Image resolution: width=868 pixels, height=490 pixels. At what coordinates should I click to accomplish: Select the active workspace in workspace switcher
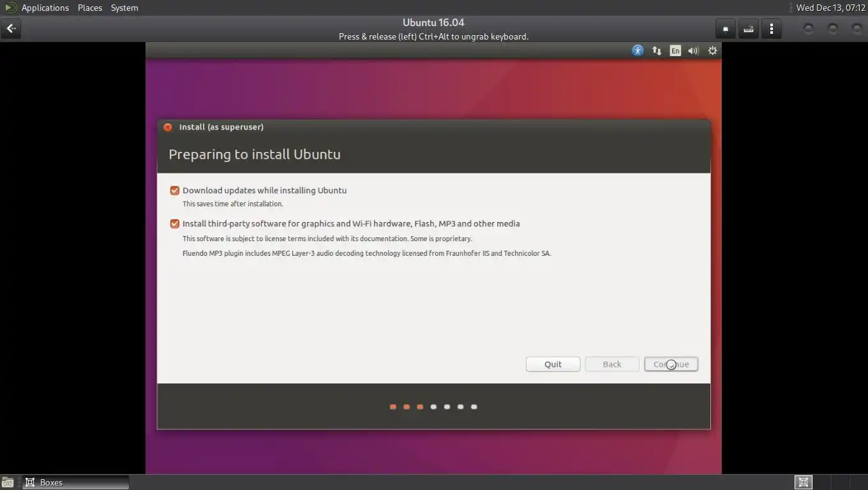tap(804, 482)
